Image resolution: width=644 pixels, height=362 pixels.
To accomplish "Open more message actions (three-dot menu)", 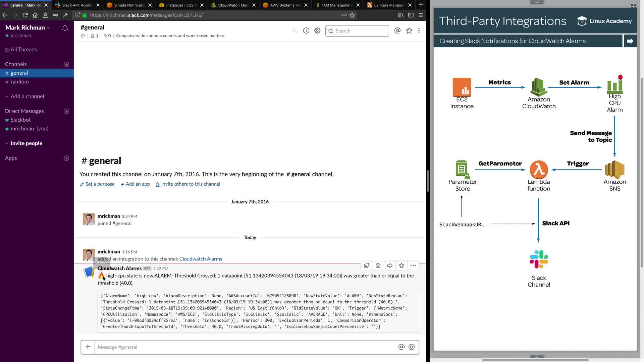I will pyautogui.click(x=413, y=265).
